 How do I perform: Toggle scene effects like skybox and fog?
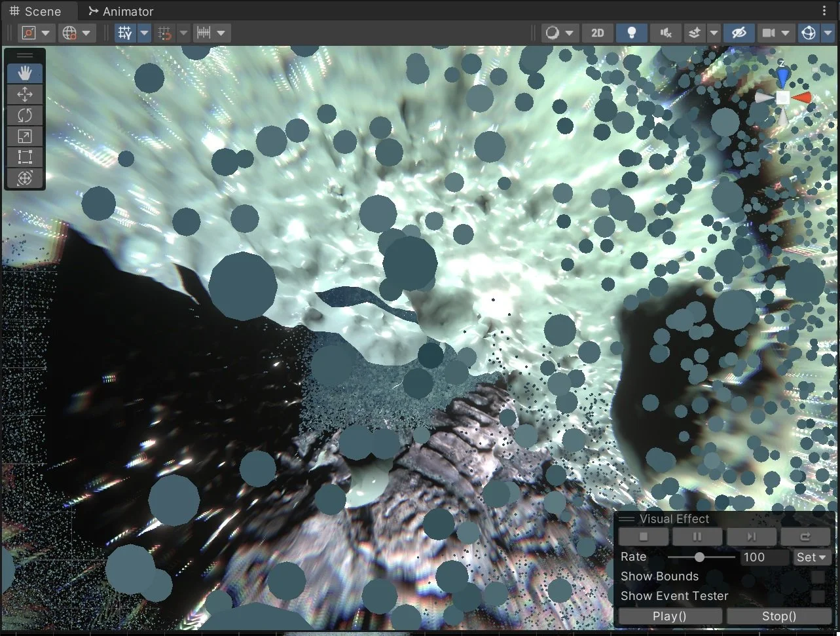point(695,33)
